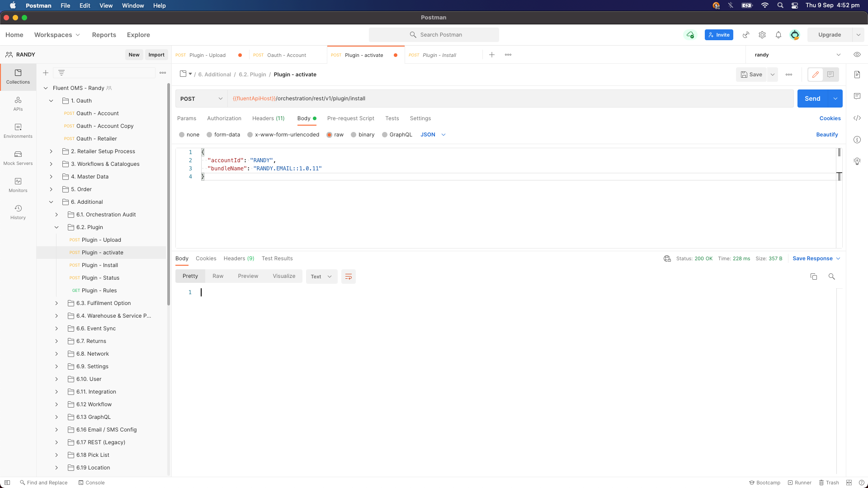Choose the GraphQL body radio button
The width and height of the screenshot is (868, 488).
point(385,135)
